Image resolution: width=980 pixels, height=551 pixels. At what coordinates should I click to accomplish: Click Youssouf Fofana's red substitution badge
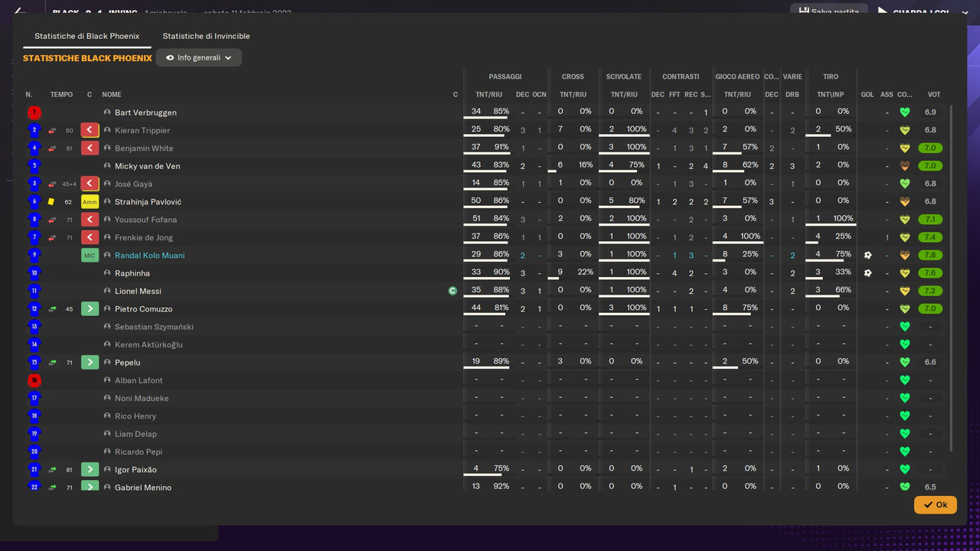tap(90, 220)
